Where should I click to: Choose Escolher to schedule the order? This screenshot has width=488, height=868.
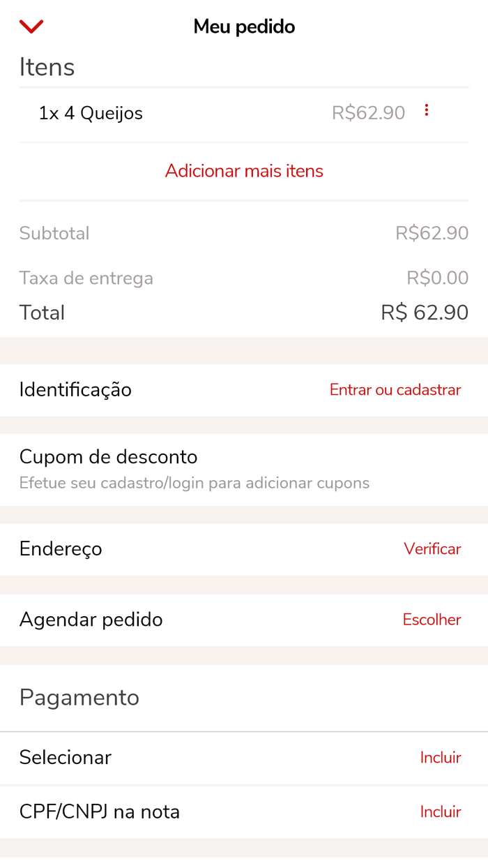432,620
